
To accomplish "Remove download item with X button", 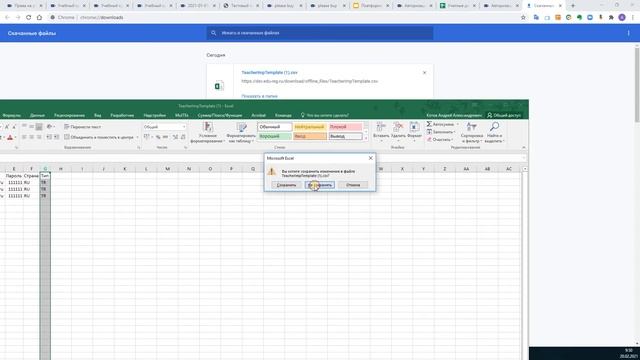I will point(424,73).
